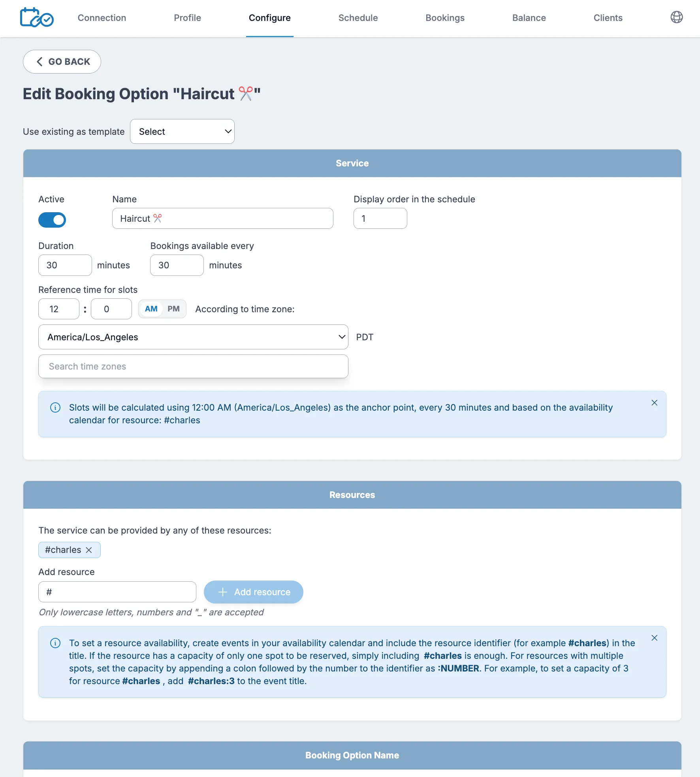Dismiss the slots calculation banner

click(x=654, y=403)
